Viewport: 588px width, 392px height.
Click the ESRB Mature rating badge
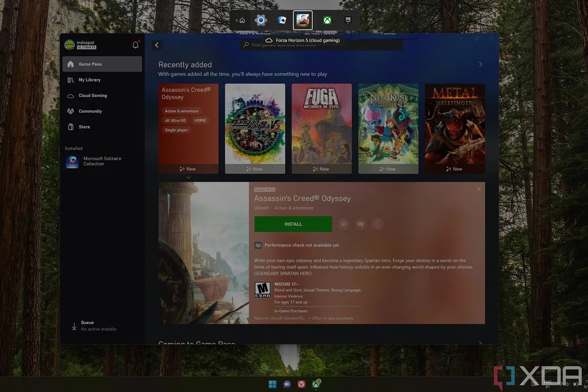(x=262, y=290)
